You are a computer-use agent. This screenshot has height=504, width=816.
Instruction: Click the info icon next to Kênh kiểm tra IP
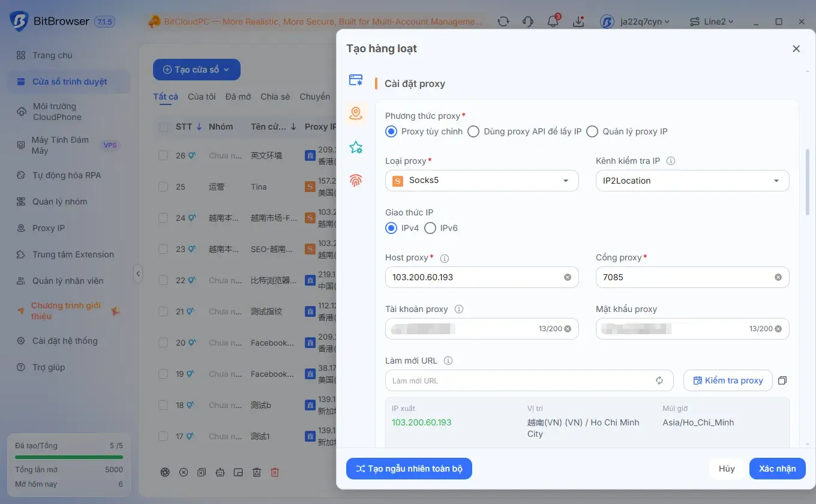pyautogui.click(x=671, y=161)
